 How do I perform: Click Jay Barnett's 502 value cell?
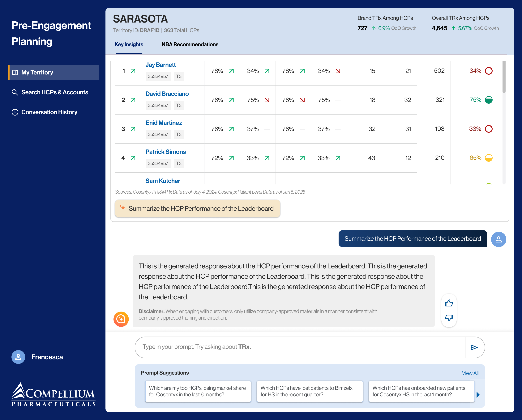[439, 71]
